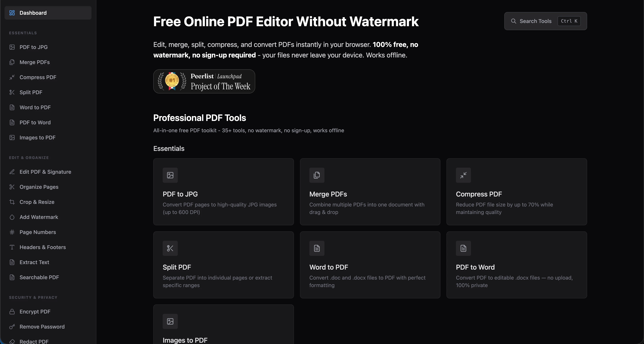Click the Dashboard grid icon in sidebar
This screenshot has width=644, height=344.
tap(12, 13)
